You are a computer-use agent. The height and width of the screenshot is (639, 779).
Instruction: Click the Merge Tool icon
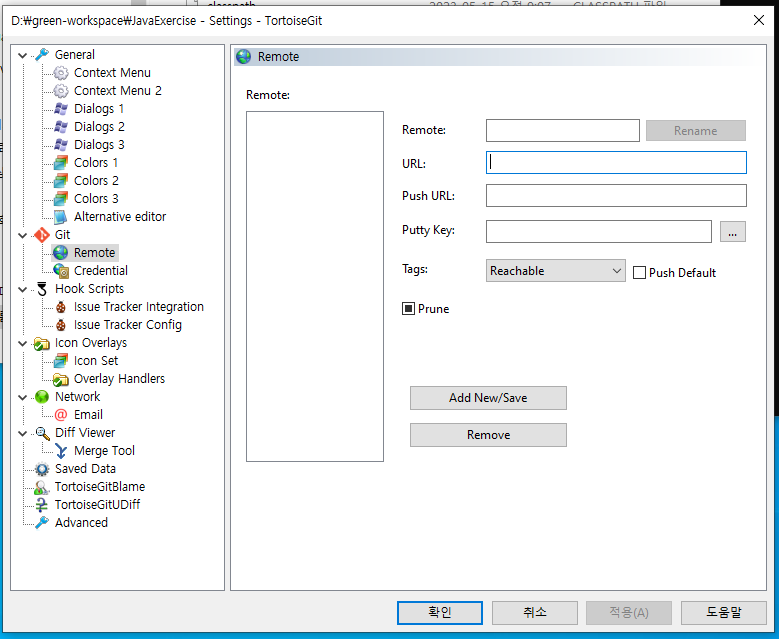pyautogui.click(x=61, y=451)
